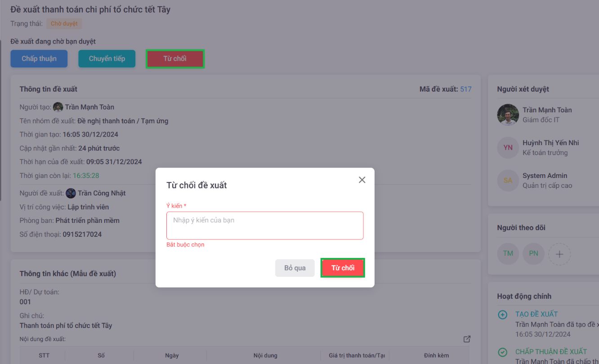The width and height of the screenshot is (599, 364).
Task: Click the Chờ duyệt status badge
Action: (64, 23)
